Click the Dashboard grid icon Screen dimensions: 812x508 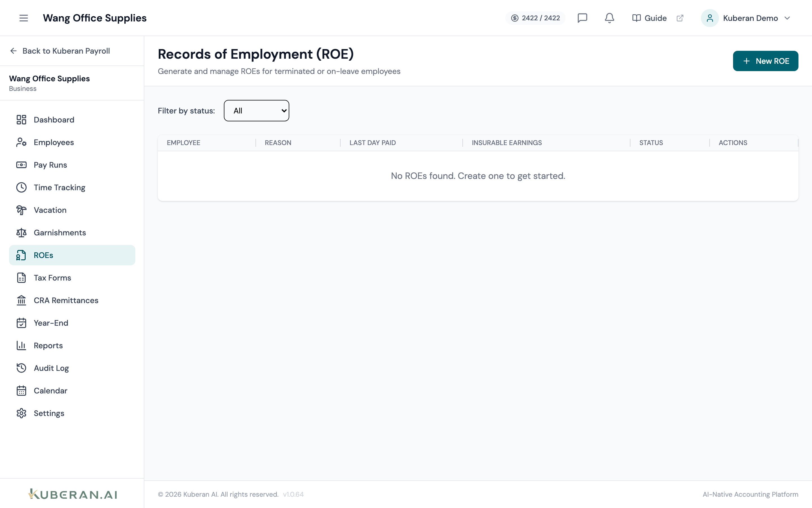point(21,120)
